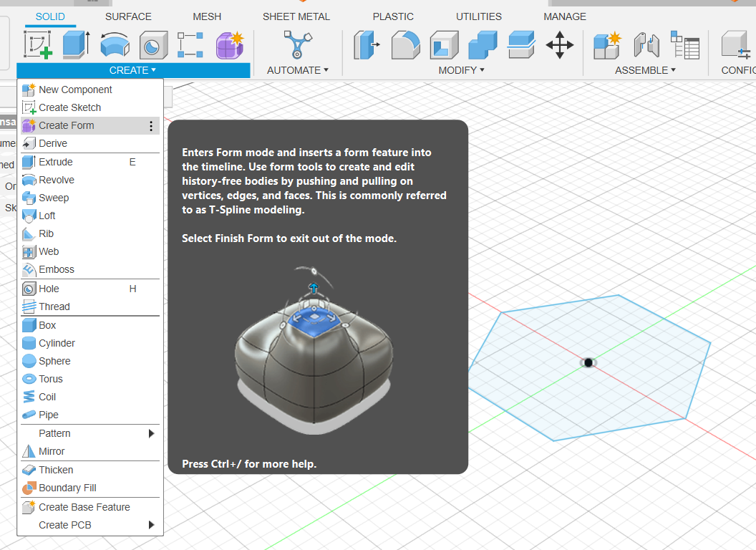Image resolution: width=756 pixels, height=550 pixels.
Task: Click the origin point in the viewport
Action: 588,362
